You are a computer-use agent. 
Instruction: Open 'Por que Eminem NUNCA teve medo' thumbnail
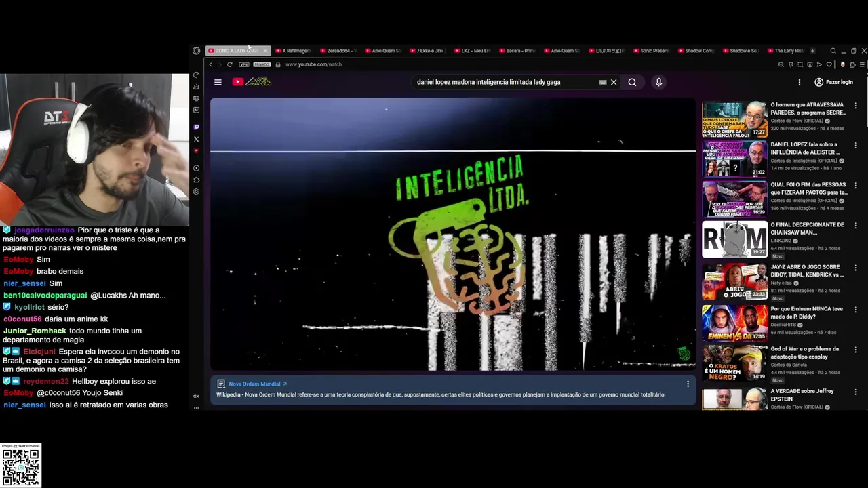734,323
